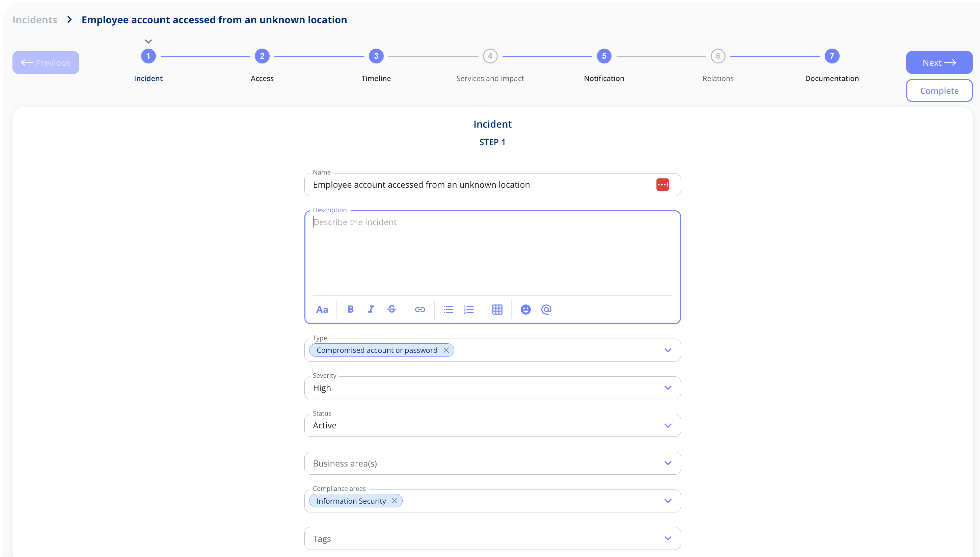Viewport: 980px width, 557px height.
Task: Expand the Tags dropdown
Action: pyautogui.click(x=492, y=539)
